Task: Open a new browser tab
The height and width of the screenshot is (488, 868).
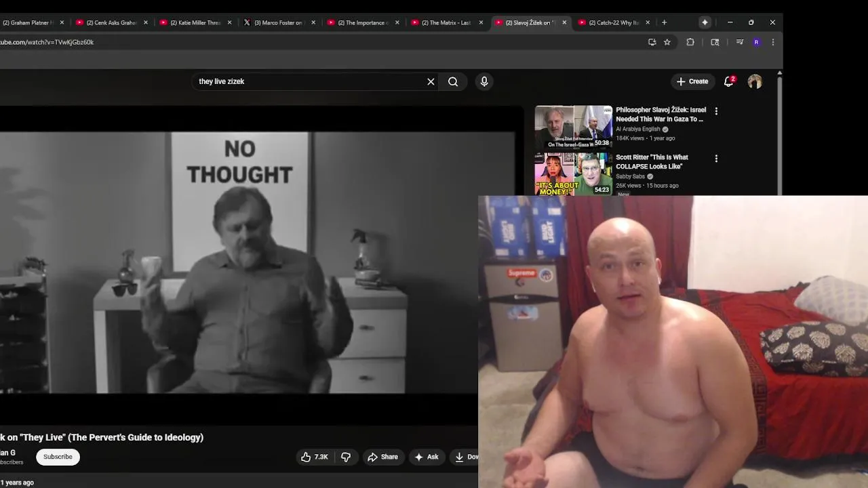Action: [x=664, y=22]
